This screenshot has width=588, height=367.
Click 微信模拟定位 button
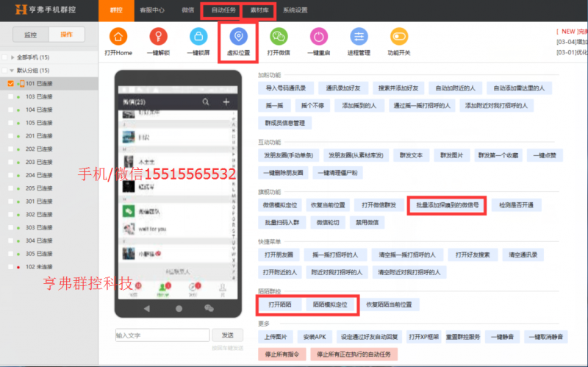(x=280, y=205)
